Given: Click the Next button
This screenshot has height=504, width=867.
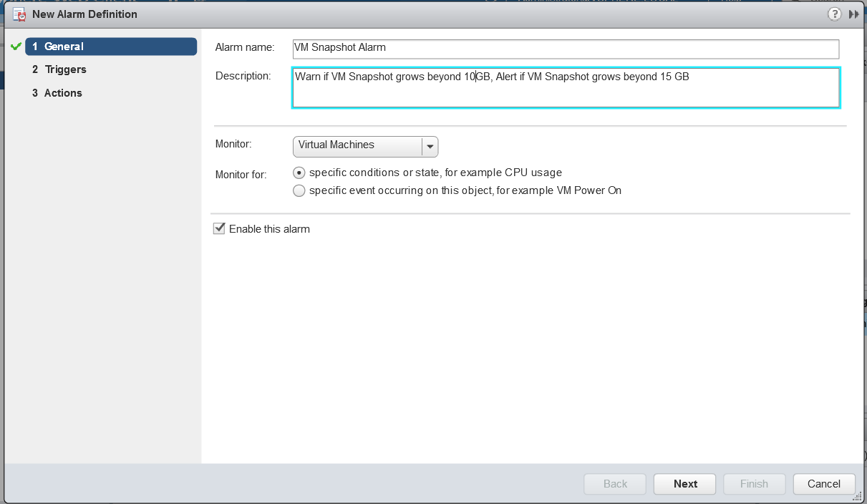Looking at the screenshot, I should (x=684, y=484).
